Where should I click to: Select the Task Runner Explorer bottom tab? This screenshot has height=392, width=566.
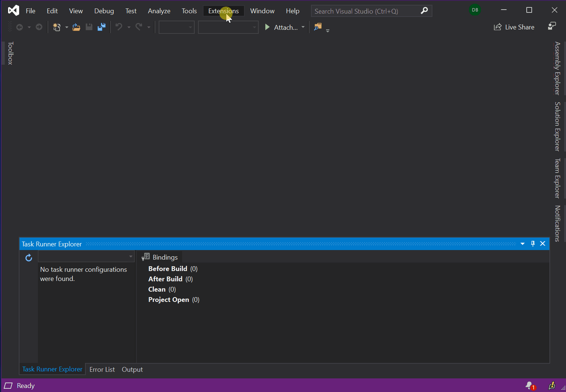pyautogui.click(x=52, y=369)
